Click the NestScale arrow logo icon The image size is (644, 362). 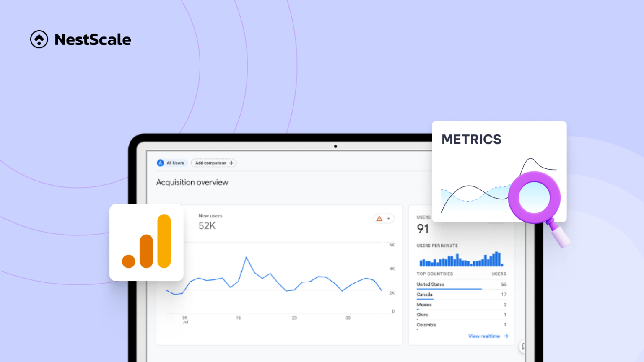39,39
